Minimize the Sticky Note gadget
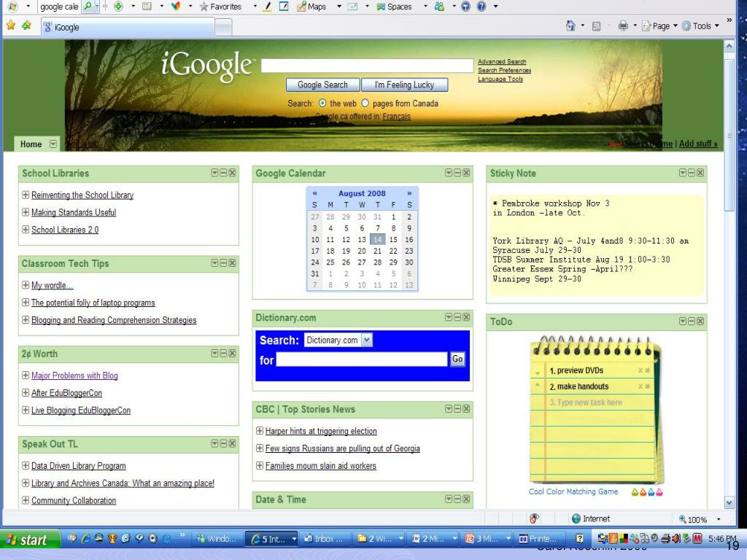The width and height of the screenshot is (747, 560). [692, 172]
